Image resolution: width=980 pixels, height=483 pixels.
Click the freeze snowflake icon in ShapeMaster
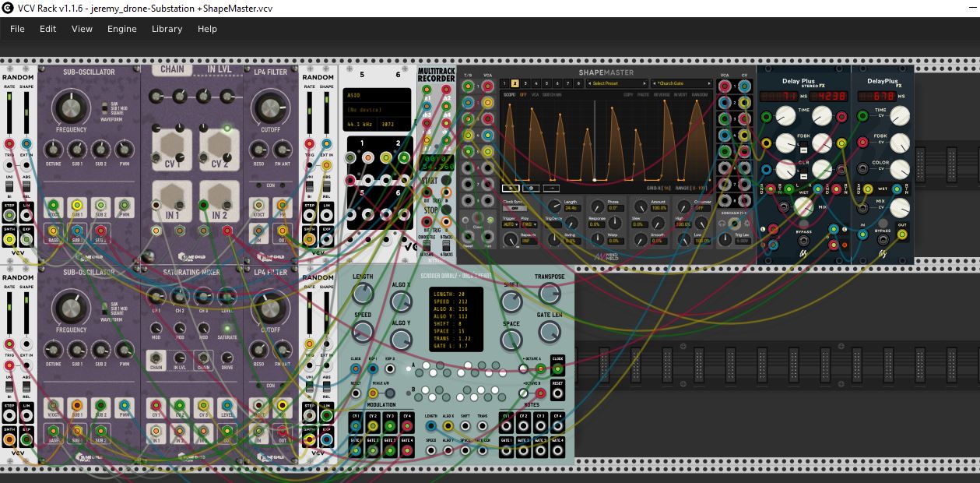tap(531, 188)
